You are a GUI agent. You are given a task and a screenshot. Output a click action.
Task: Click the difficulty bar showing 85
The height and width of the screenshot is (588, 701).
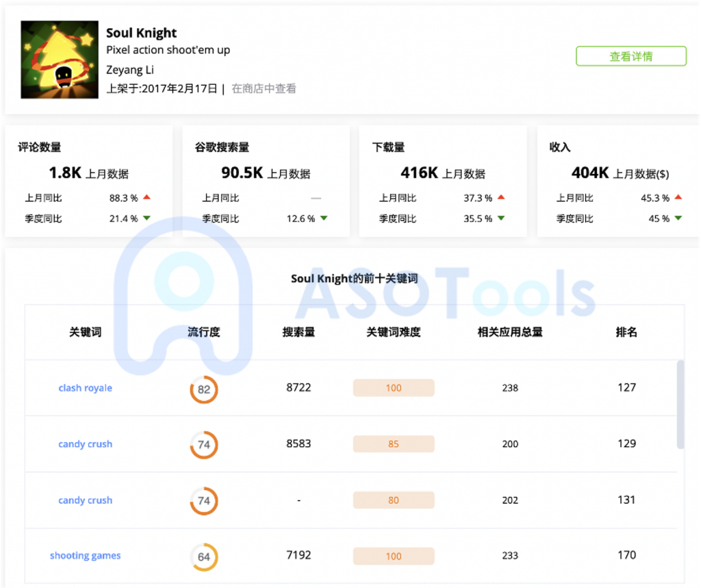(x=394, y=444)
